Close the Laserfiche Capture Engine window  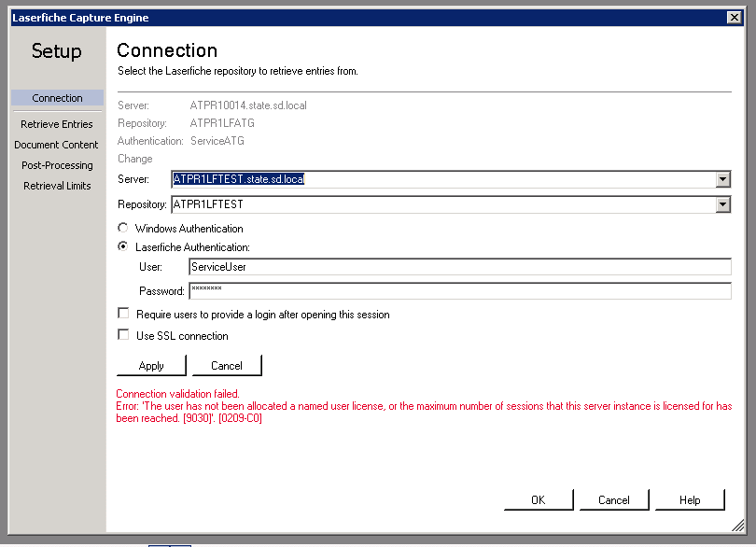coord(734,18)
